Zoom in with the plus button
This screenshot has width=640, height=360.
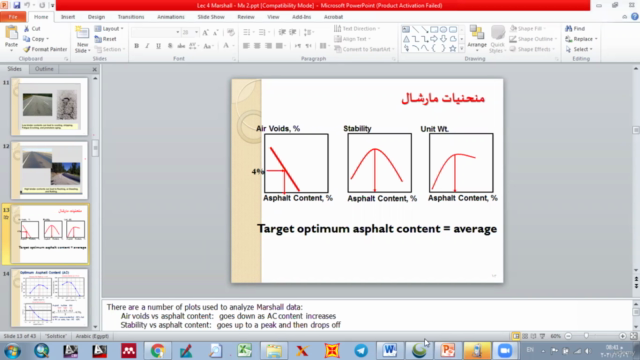tap(622, 336)
